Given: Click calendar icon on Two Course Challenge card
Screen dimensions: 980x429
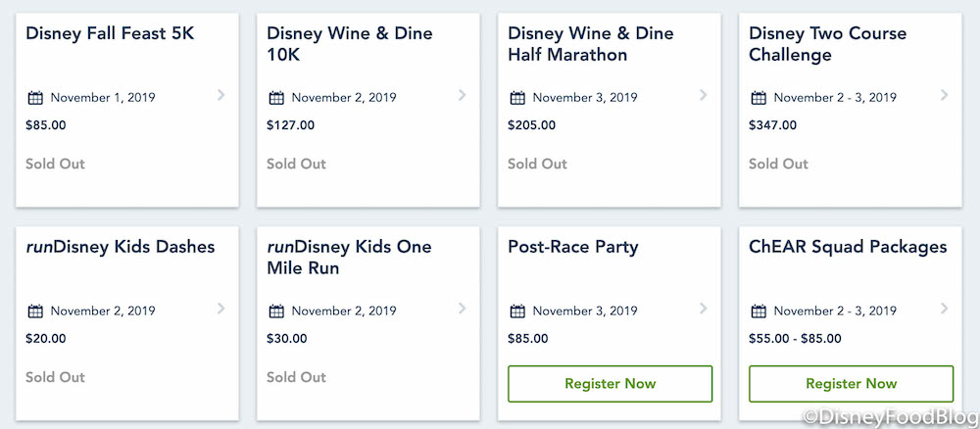Looking at the screenshot, I should coord(759,98).
